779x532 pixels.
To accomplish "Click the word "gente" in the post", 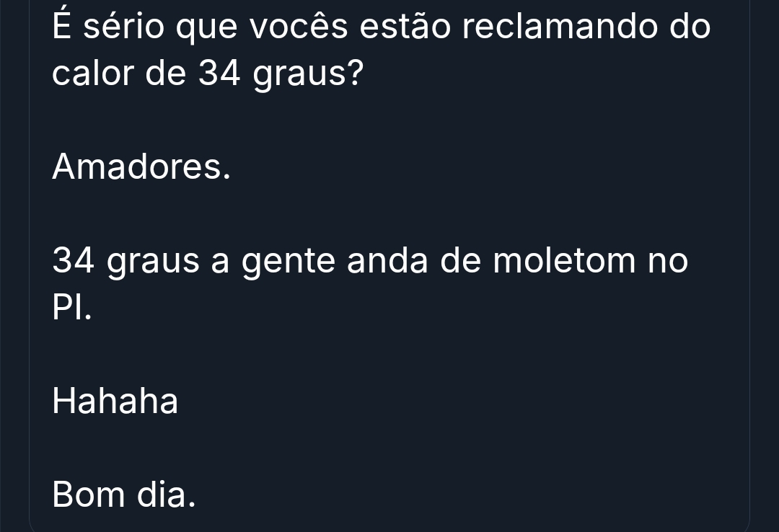I will (288, 262).
